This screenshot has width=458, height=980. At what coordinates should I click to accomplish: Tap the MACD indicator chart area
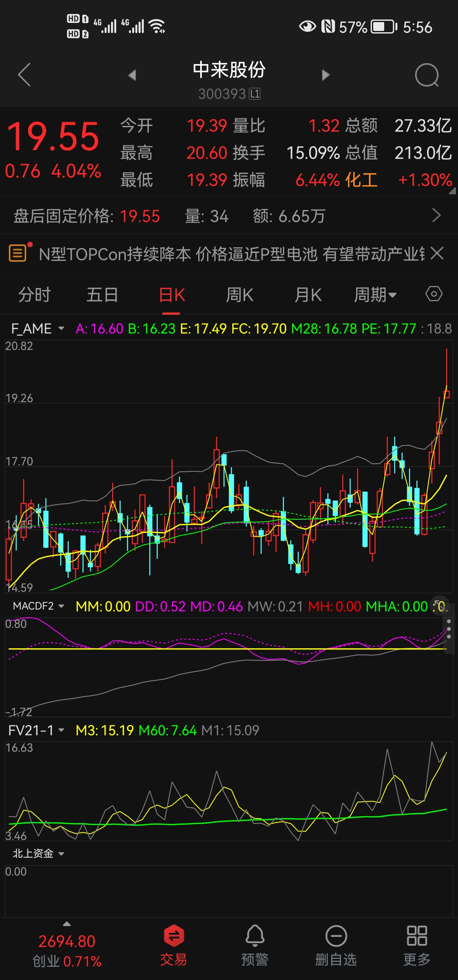pos(229,667)
